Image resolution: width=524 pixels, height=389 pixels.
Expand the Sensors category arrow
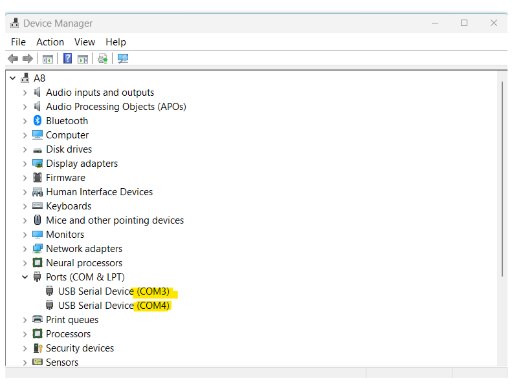(25, 362)
